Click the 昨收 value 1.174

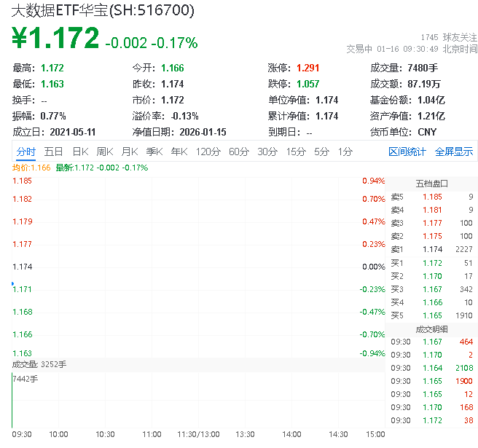point(173,84)
